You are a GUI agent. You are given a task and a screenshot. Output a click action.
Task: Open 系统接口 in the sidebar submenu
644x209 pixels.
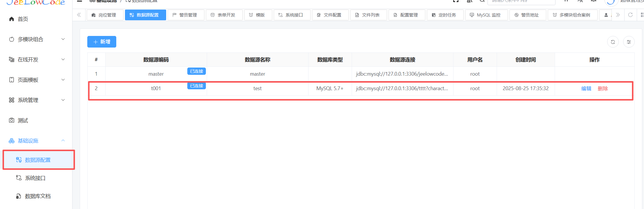pyautogui.click(x=35, y=178)
